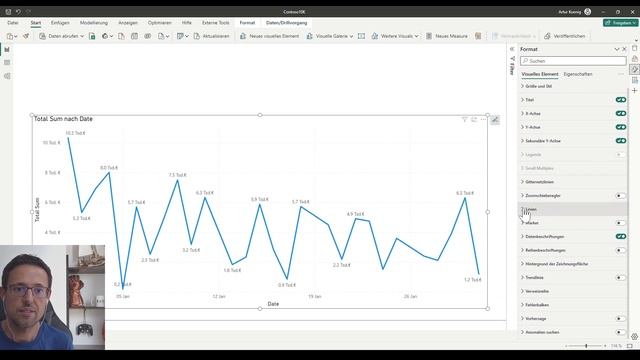640x360 pixels.
Task: Switch to the Einfügen ribbon tab
Action: pos(60,23)
